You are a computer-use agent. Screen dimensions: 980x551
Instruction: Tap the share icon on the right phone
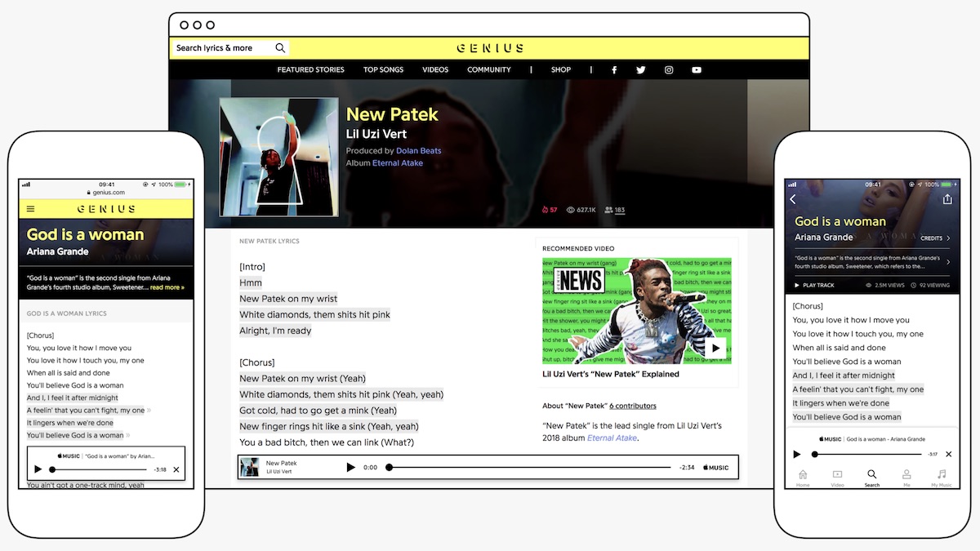[x=947, y=198]
